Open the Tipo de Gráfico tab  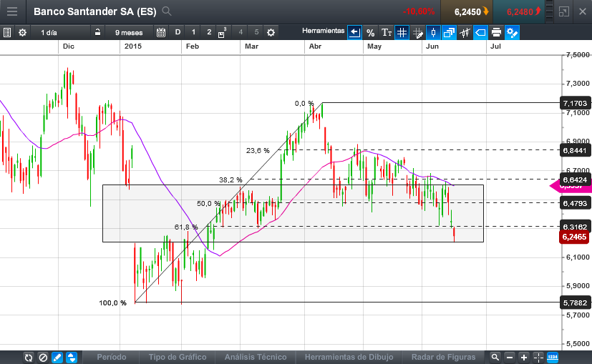click(x=178, y=357)
